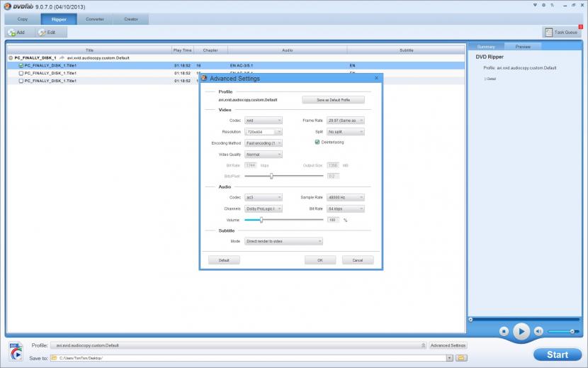Open the audio Bit Rate dropdown
This screenshot has width=588, height=368.
(x=346, y=208)
